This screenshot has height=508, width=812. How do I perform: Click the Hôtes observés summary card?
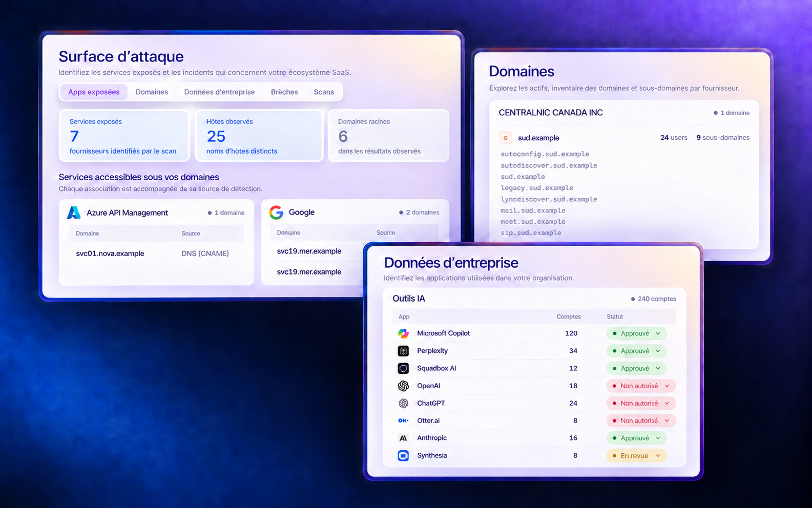click(259, 136)
